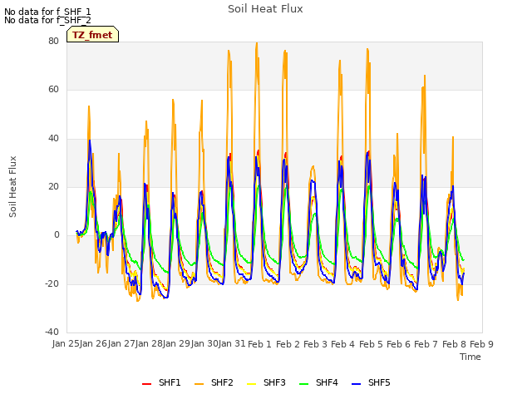Toggle SHF2 series in legend

coord(214,382)
